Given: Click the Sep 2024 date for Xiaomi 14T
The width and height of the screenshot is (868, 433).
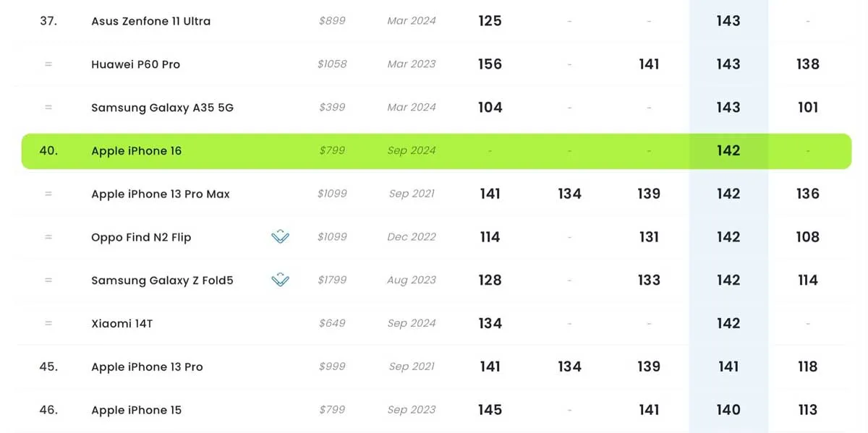Looking at the screenshot, I should point(412,323).
